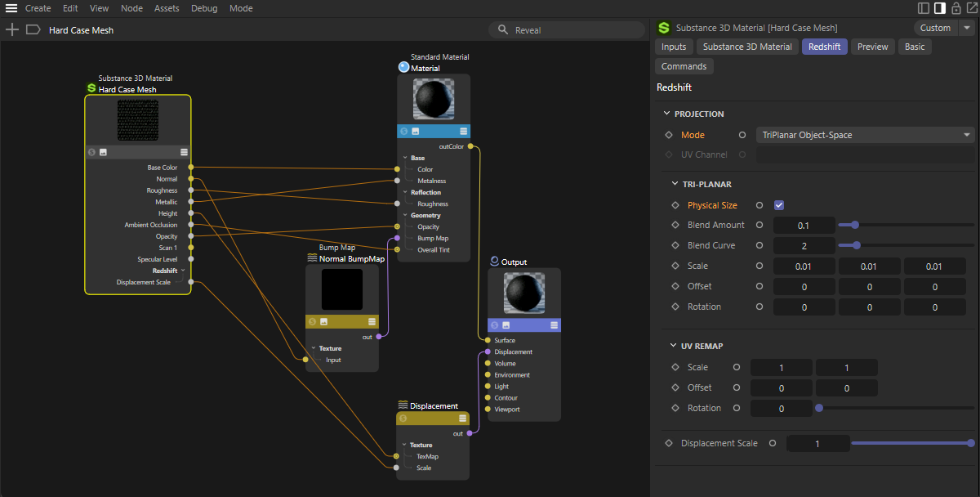Click the solo icon on the Output node
This screenshot has height=497, width=980.
point(494,325)
